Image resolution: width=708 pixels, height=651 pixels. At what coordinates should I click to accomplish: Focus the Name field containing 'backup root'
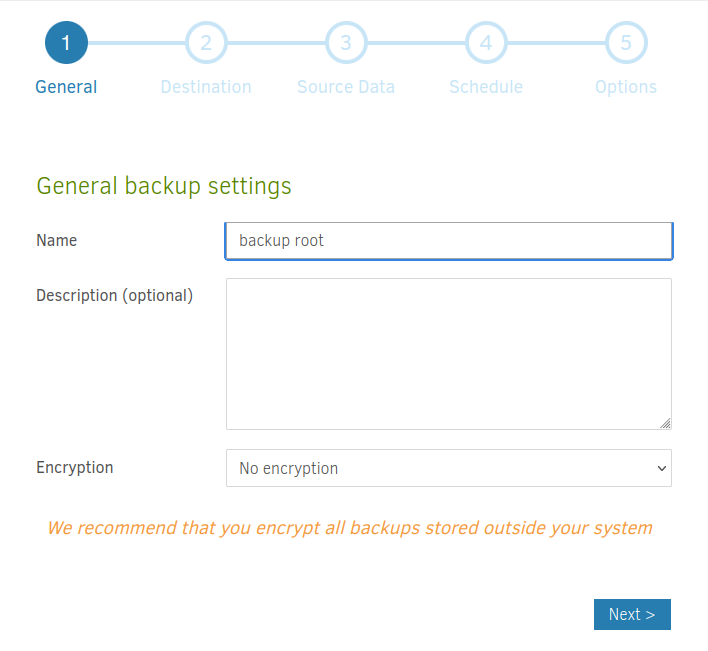[x=448, y=241]
